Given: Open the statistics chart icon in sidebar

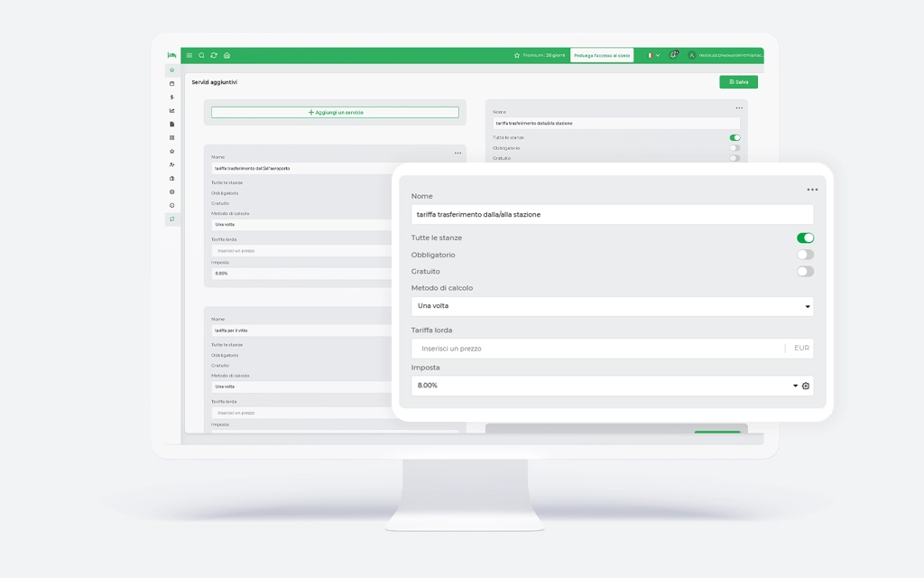Looking at the screenshot, I should (172, 110).
